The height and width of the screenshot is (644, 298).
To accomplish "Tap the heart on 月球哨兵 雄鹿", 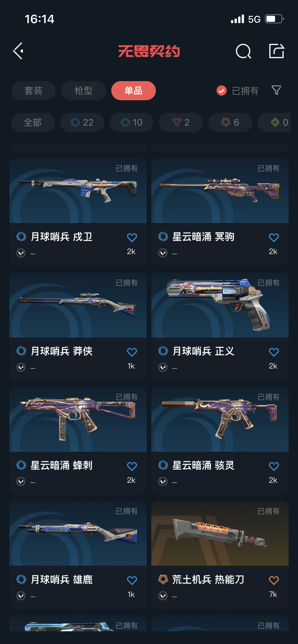I will [132, 580].
